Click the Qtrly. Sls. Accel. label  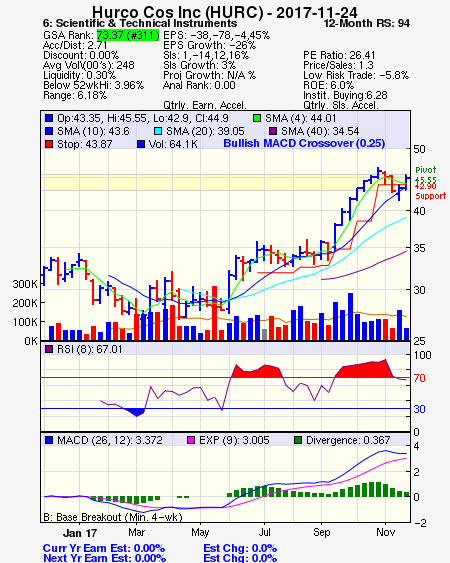[x=341, y=105]
